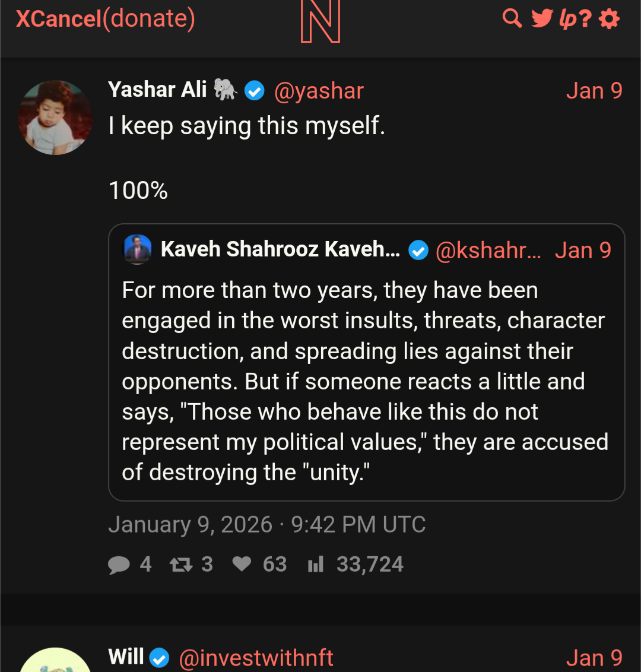The height and width of the screenshot is (672, 641).
Task: Click Kaveh Shahrooz's small avatar
Action: tap(138, 249)
